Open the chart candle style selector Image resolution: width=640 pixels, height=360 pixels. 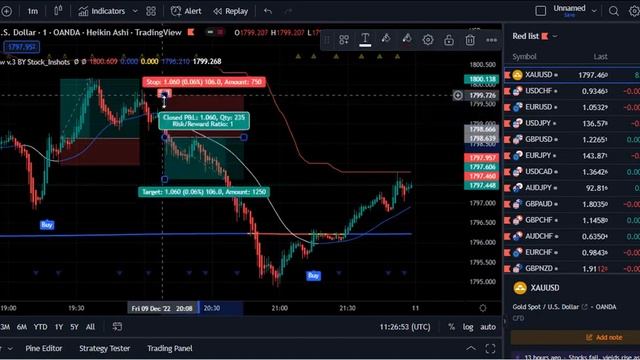[58, 10]
